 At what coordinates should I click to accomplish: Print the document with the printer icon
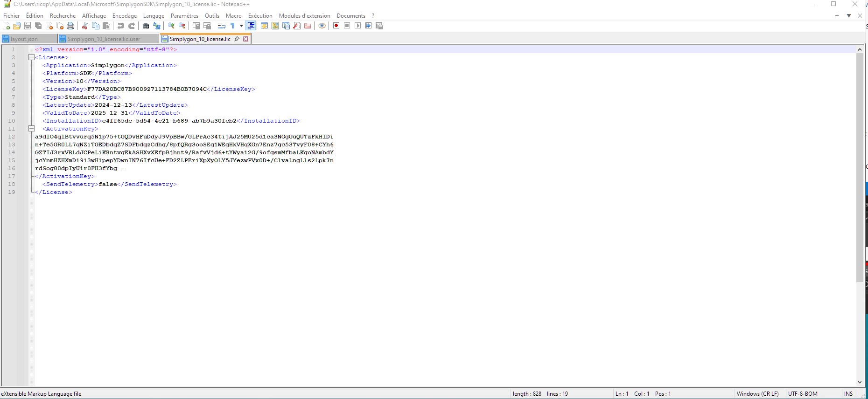pos(70,26)
